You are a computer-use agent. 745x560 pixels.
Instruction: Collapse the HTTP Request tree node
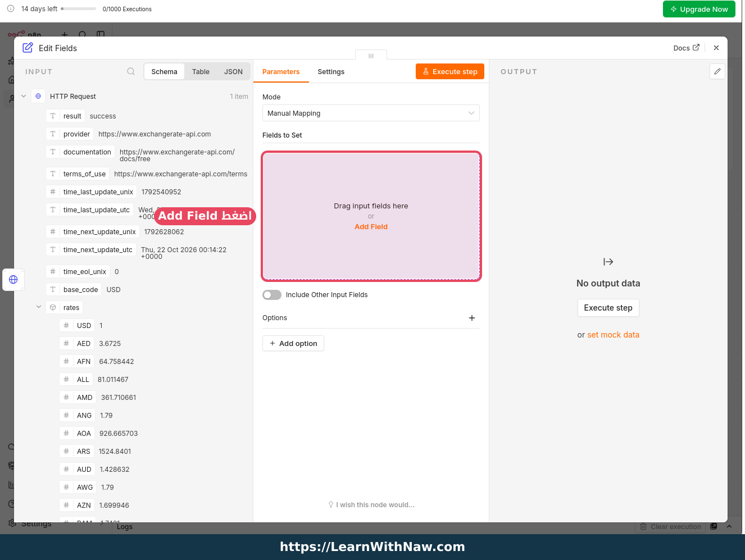[x=24, y=96]
